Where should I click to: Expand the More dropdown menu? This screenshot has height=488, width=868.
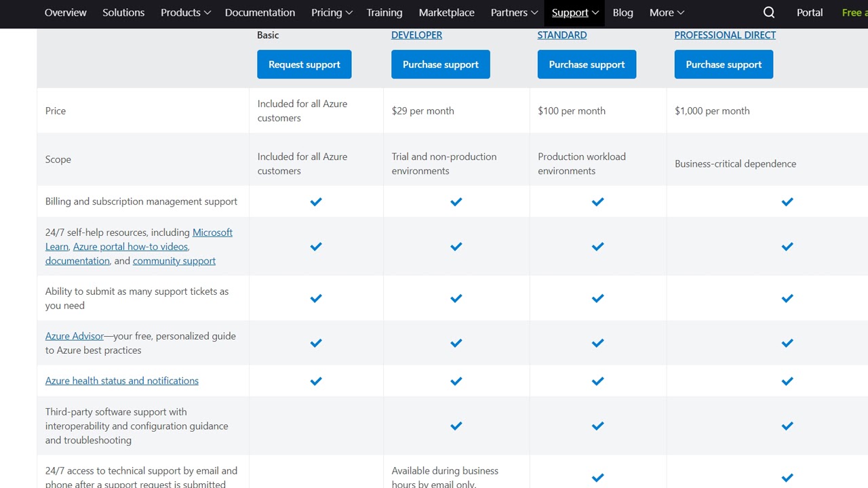(667, 12)
